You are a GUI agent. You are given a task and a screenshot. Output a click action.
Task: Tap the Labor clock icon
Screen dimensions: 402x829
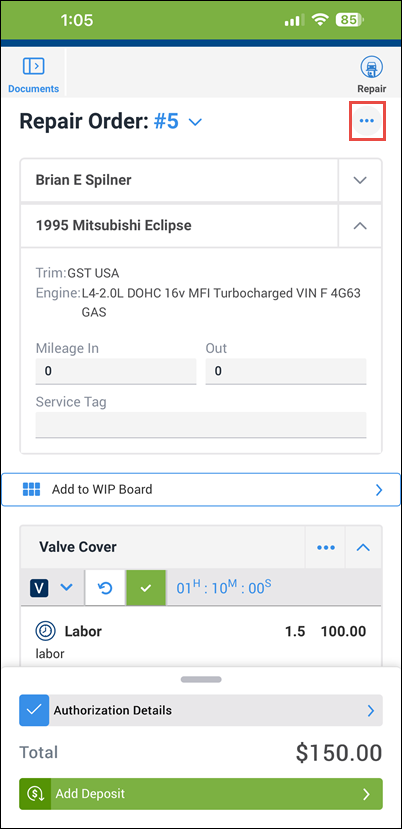[x=45, y=631]
